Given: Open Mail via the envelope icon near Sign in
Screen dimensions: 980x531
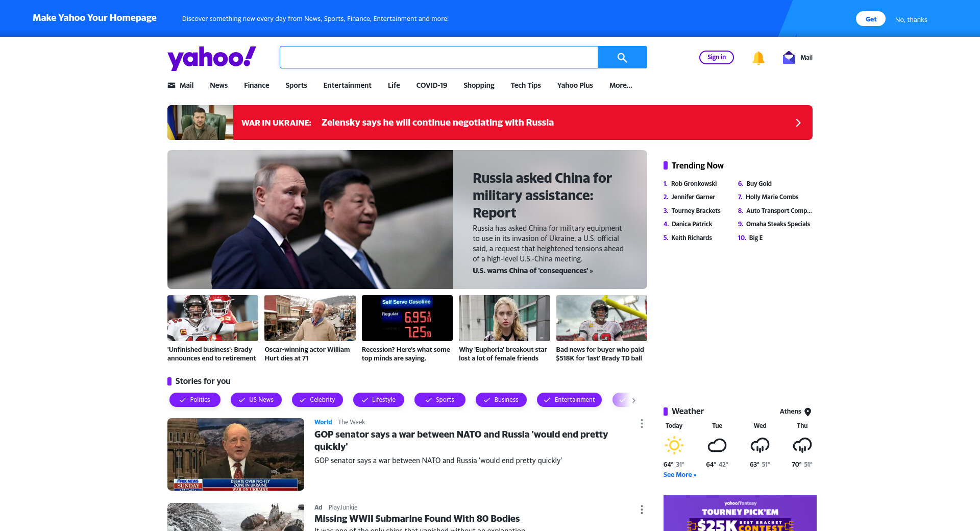Looking at the screenshot, I should tap(789, 57).
